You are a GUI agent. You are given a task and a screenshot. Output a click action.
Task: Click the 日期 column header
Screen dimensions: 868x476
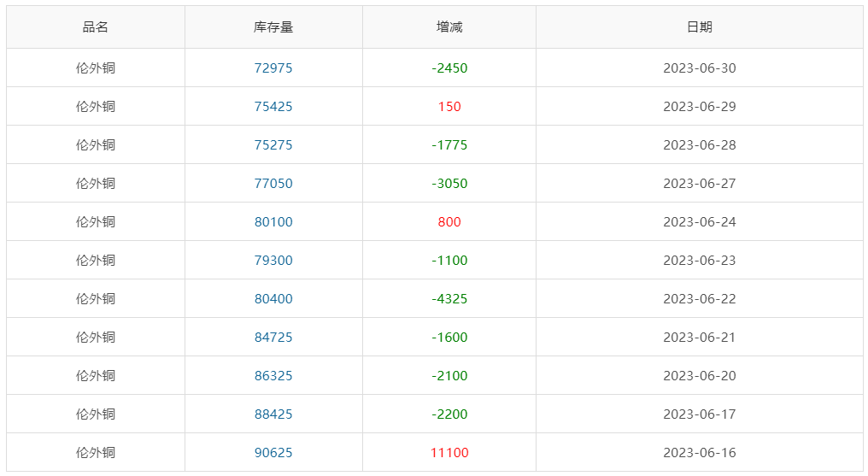coord(700,27)
